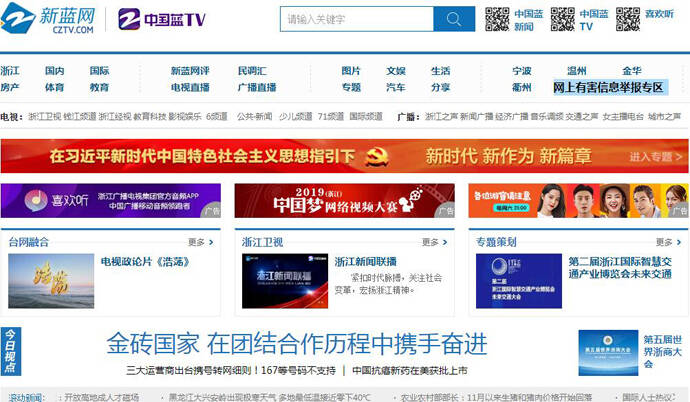Open the 智慧交通 expo thumbnail

pyautogui.click(x=519, y=281)
